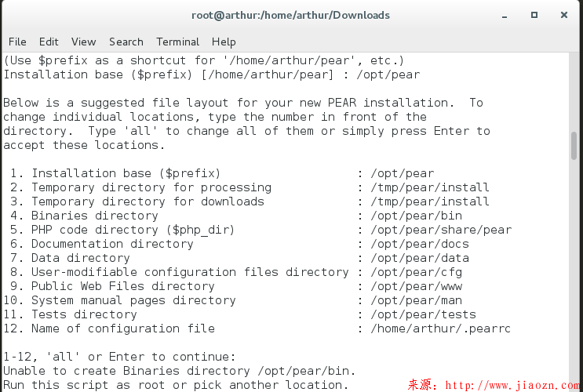Open the Search menu
583x392 pixels.
[x=126, y=42]
